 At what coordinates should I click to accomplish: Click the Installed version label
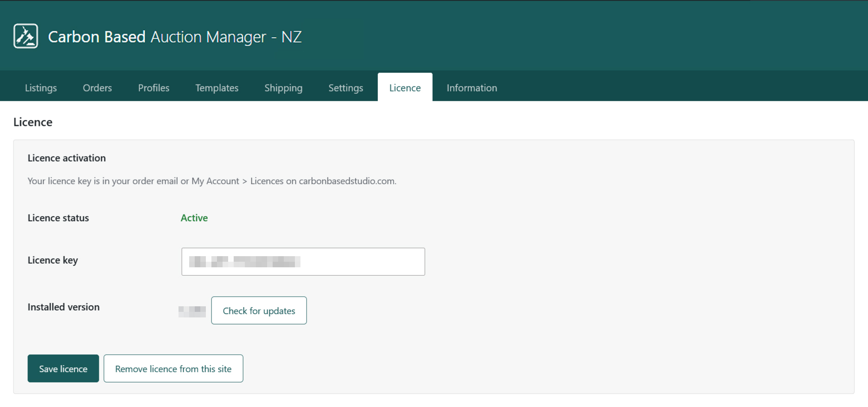pyautogui.click(x=64, y=307)
